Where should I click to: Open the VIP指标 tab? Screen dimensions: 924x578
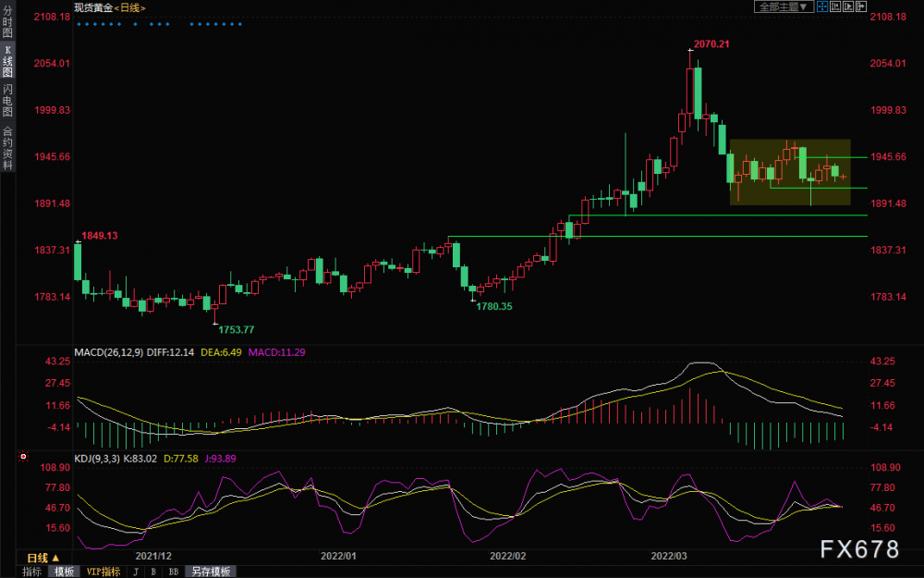(103, 572)
